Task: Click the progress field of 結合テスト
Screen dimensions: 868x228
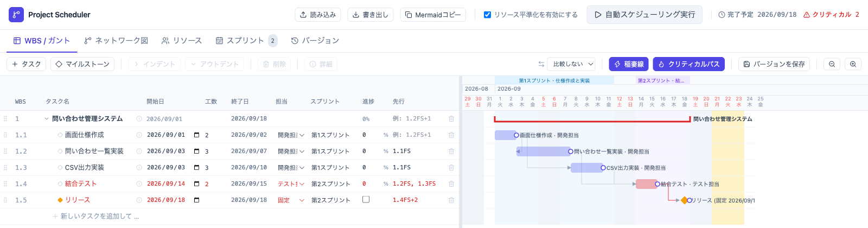Action: pyautogui.click(x=372, y=184)
